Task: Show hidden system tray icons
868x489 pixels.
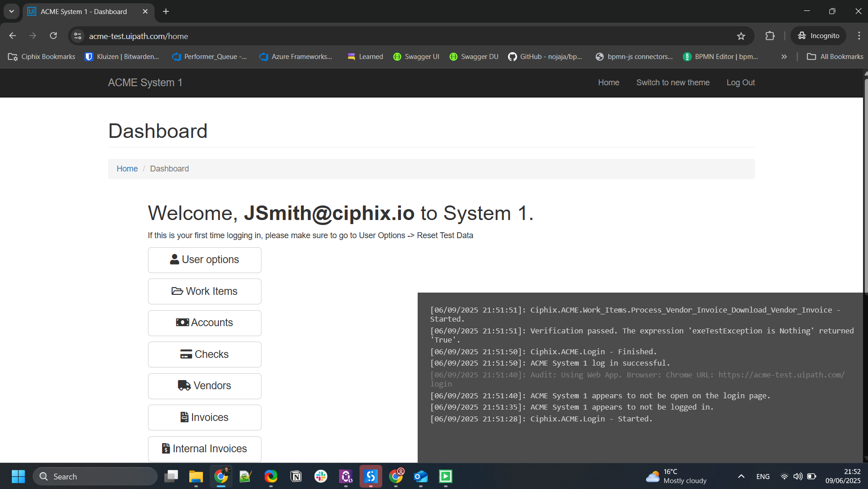Action: pos(741,476)
